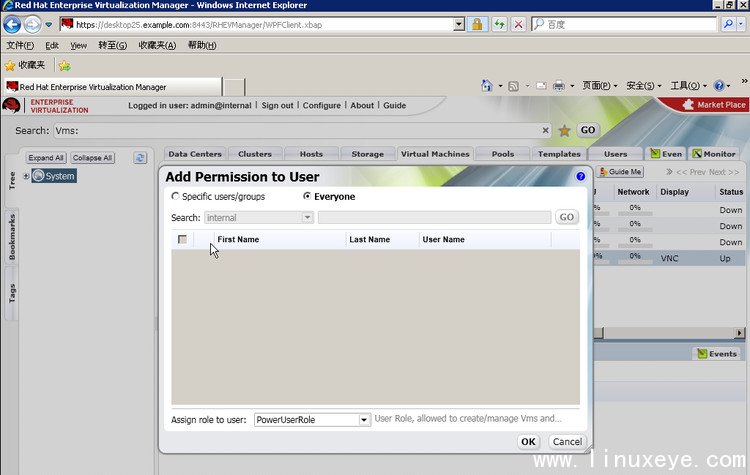Tick the select-all checkbox in user table header

(182, 239)
